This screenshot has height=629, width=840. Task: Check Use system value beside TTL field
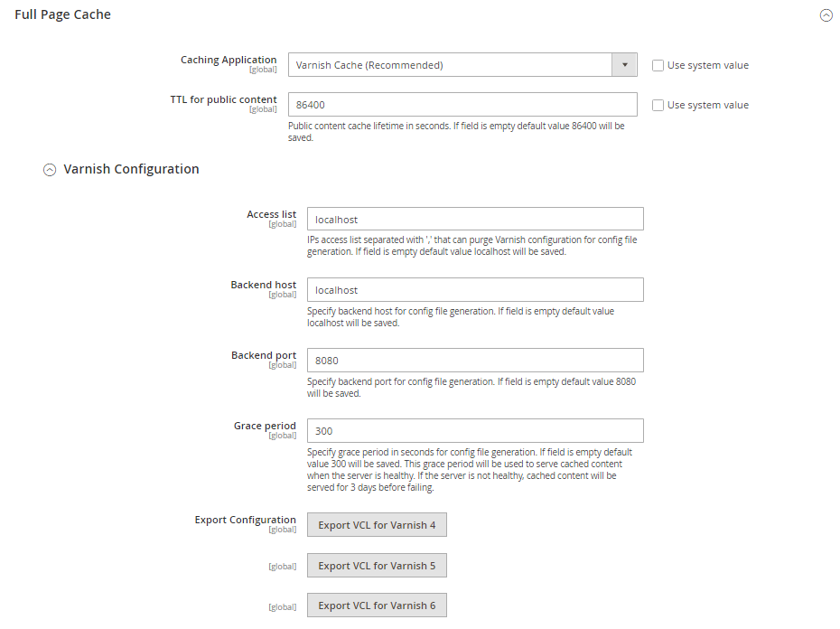pyautogui.click(x=658, y=105)
